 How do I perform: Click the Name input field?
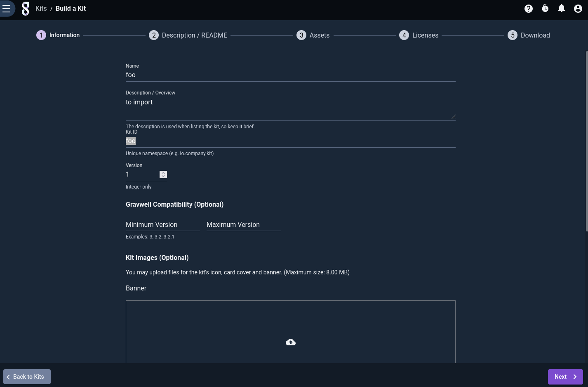click(x=290, y=75)
